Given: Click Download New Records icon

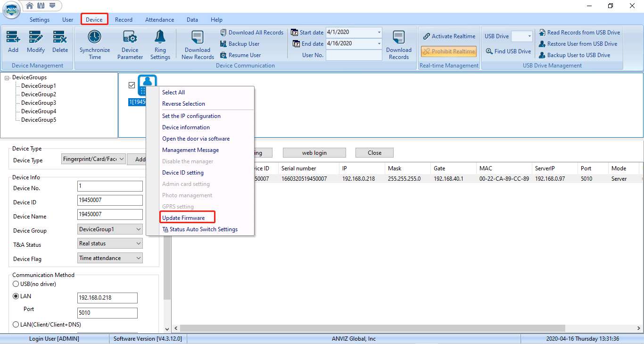Looking at the screenshot, I should (198, 38).
